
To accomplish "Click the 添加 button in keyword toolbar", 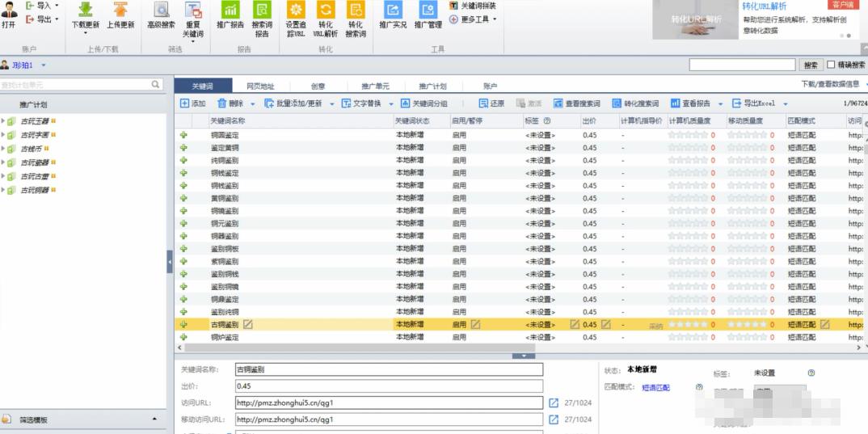I will (193, 103).
